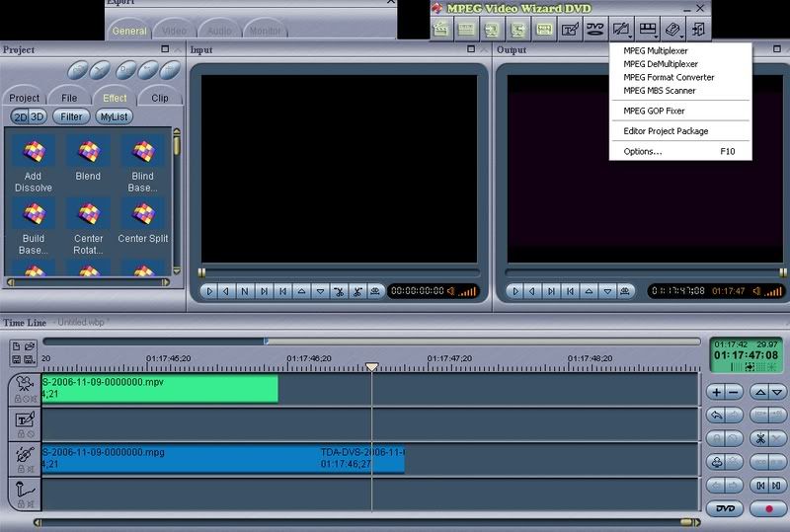The image size is (790, 532).
Task: Adjust the Output monitor volume bars
Action: (x=773, y=291)
